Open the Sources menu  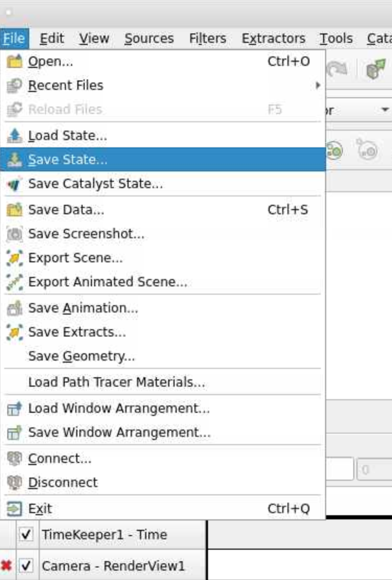149,39
